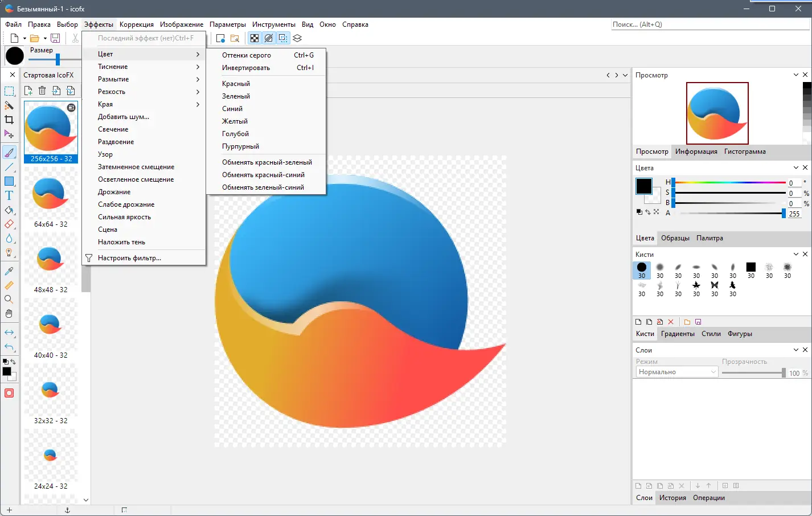Toggle visibility of the selection marquee
This screenshot has width=812, height=516.
(283, 38)
